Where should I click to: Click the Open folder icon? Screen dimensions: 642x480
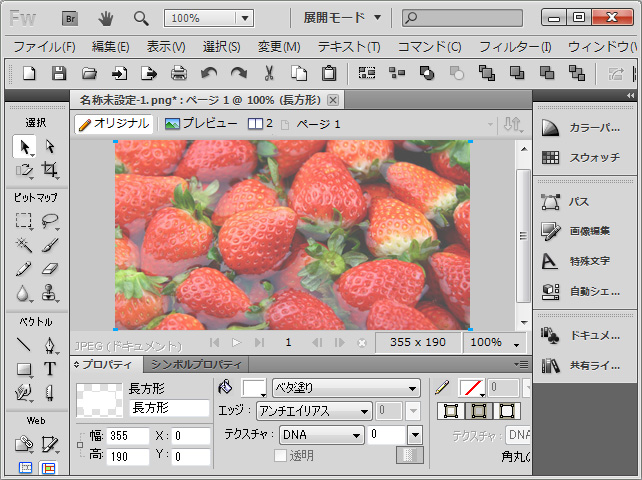[89, 74]
